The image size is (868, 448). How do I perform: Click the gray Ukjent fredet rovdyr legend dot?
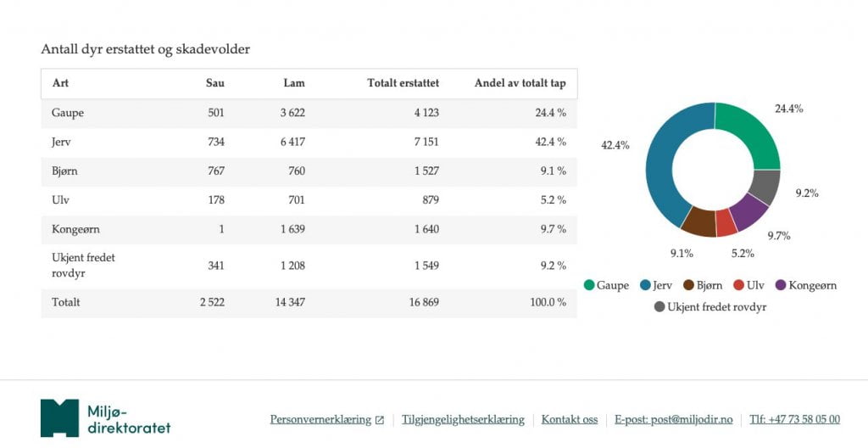659,306
